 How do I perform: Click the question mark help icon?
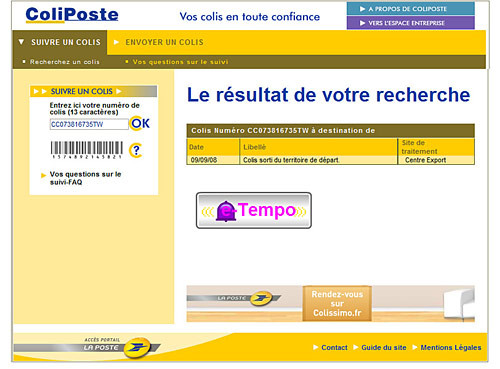(x=136, y=150)
